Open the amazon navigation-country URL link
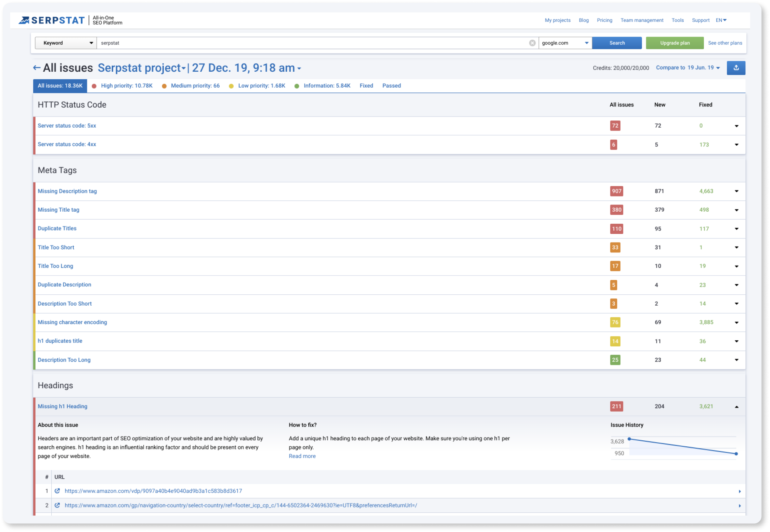The image size is (770, 532). 241,505
